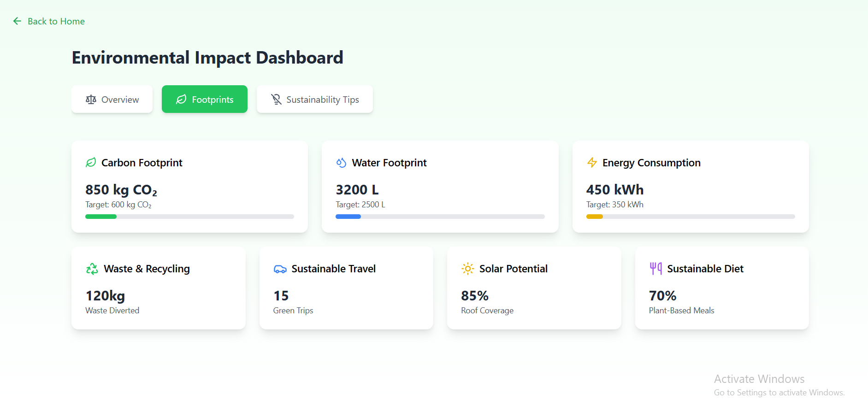The width and height of the screenshot is (868, 417).
Task: Click the Water Footprint progress bar
Action: coord(440,217)
